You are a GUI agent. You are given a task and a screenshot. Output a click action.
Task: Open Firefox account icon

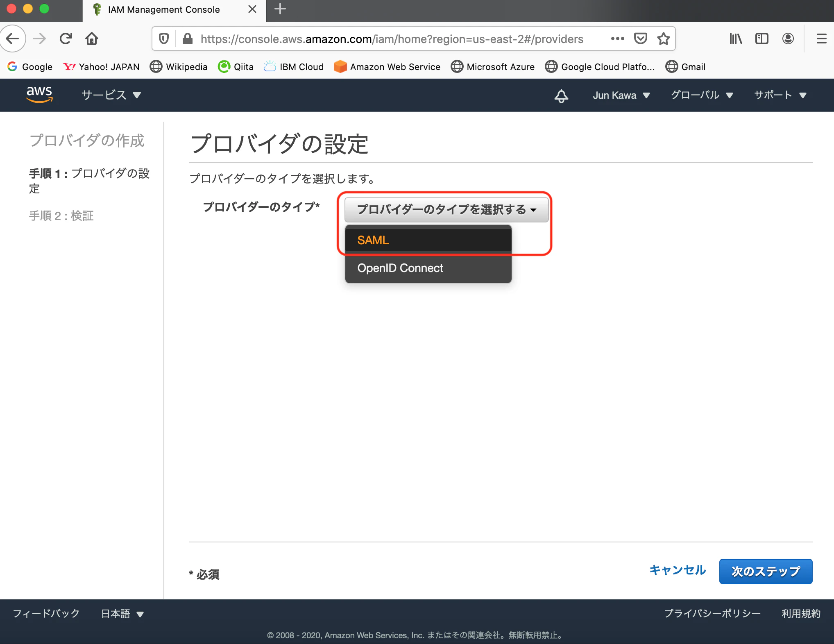point(788,39)
